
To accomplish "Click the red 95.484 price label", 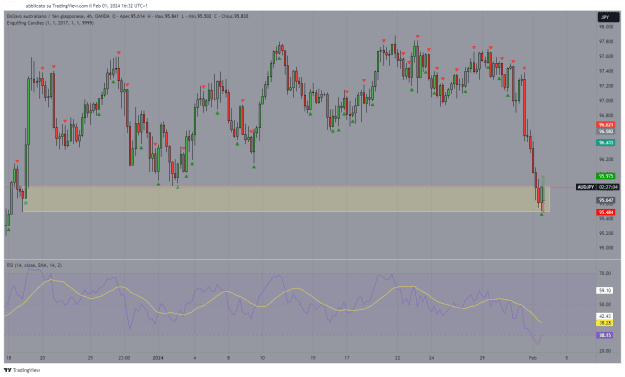I will pyautogui.click(x=606, y=212).
